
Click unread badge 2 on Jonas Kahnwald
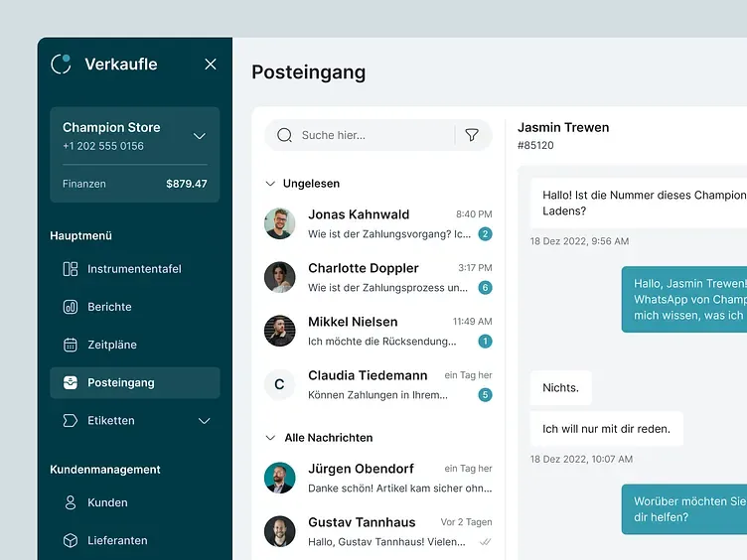point(485,234)
